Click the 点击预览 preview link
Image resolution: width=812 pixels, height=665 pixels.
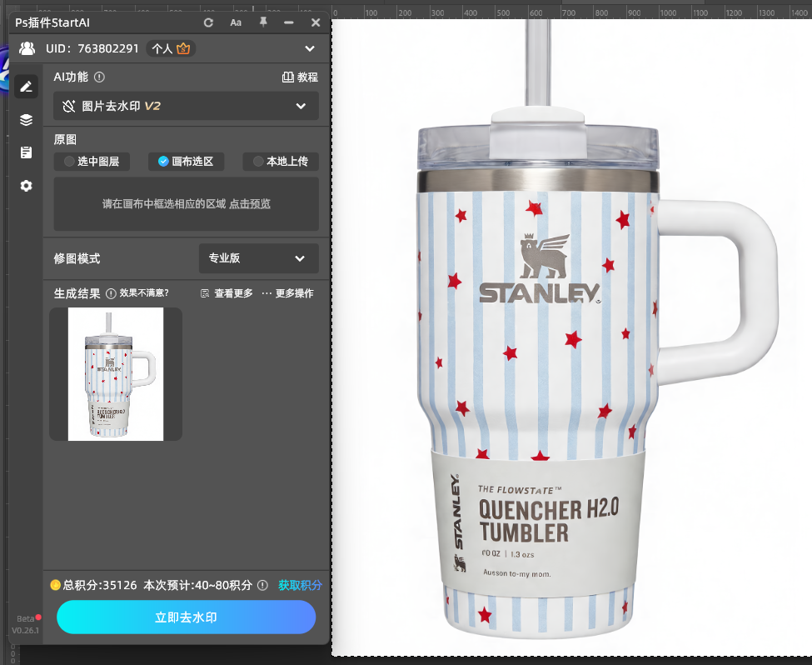[x=250, y=203]
